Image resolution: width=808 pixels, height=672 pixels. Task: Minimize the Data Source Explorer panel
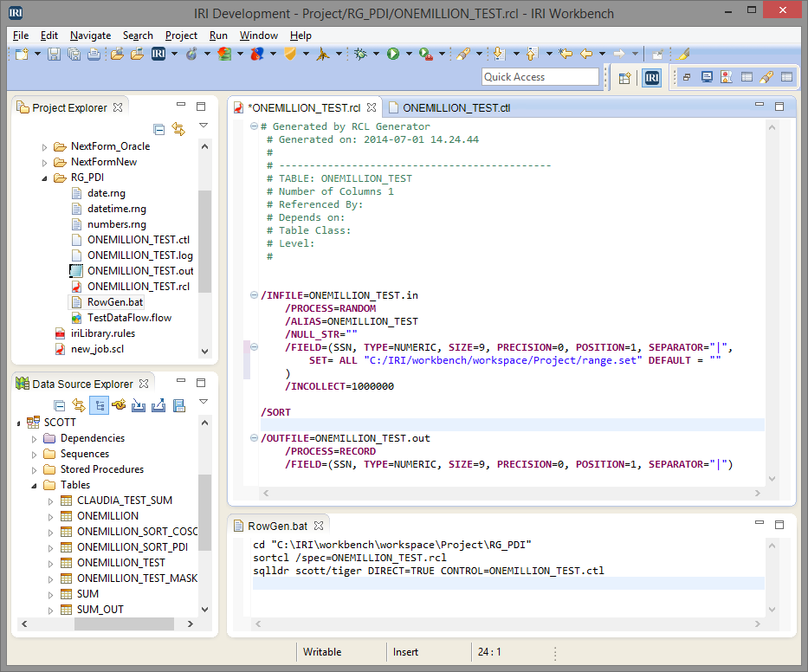[x=181, y=381]
